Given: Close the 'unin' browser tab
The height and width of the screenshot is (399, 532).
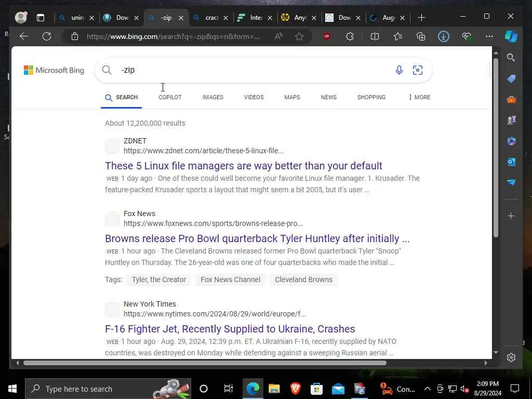Looking at the screenshot, I should [91, 18].
